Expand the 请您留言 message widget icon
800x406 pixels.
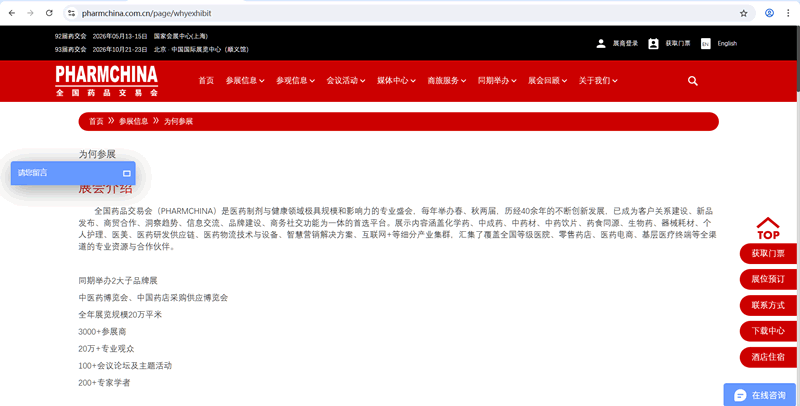[x=127, y=173]
